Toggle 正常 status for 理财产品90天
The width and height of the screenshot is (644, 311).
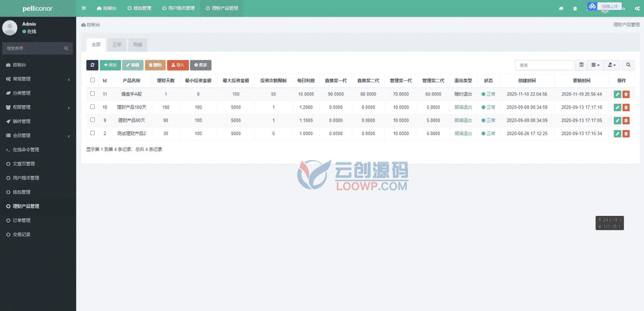tap(488, 120)
